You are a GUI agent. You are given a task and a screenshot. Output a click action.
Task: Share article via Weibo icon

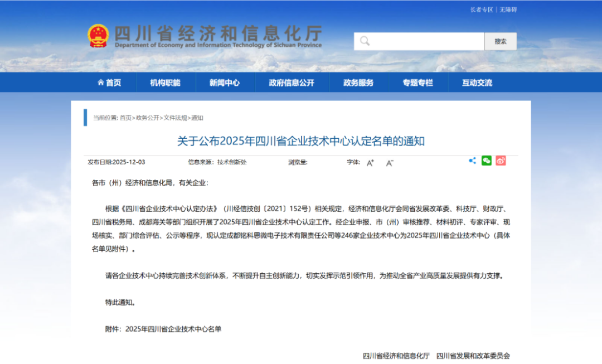click(x=501, y=161)
